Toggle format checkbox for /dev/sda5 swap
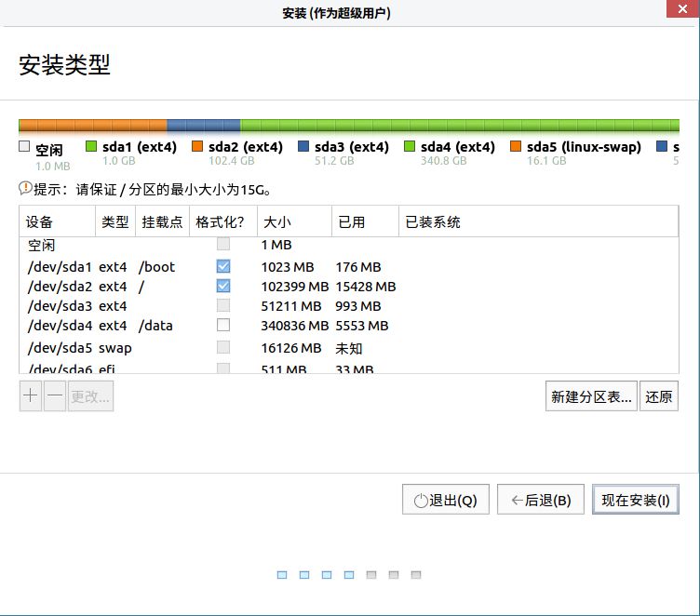Image resolution: width=700 pixels, height=616 pixels. 223,347
